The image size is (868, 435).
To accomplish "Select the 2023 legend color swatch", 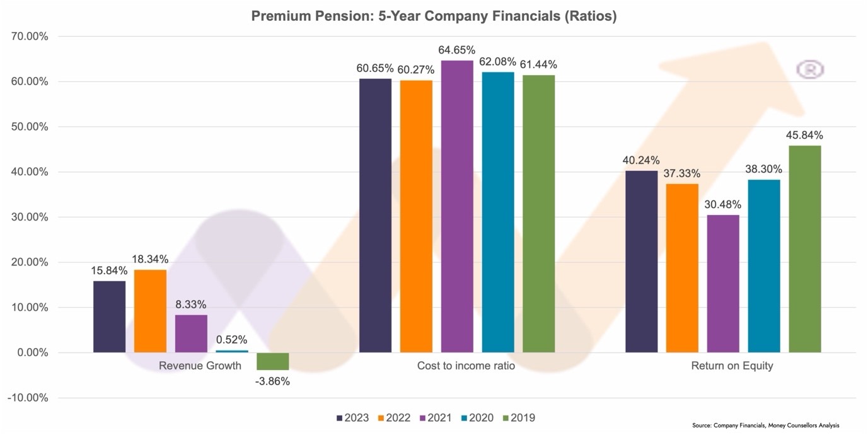I will pos(340,418).
